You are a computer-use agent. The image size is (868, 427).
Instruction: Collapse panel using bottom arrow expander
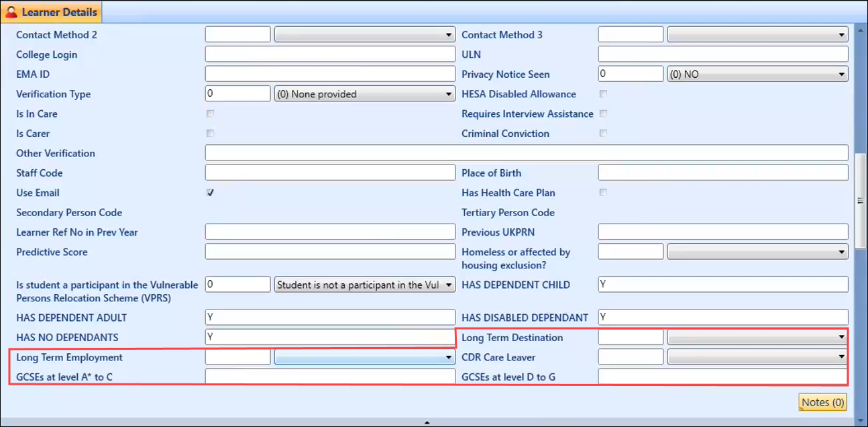coord(427,422)
